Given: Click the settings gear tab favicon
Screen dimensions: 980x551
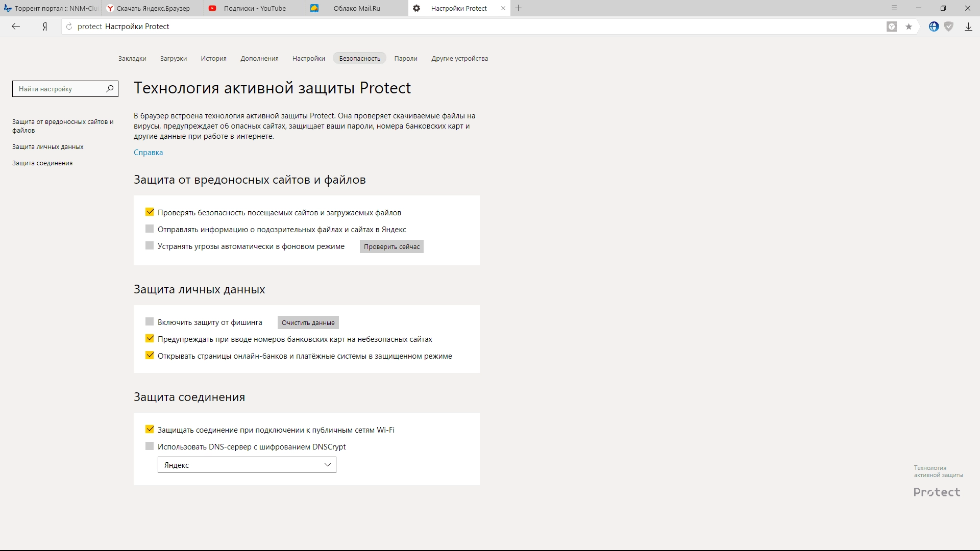Looking at the screenshot, I should tap(416, 8).
